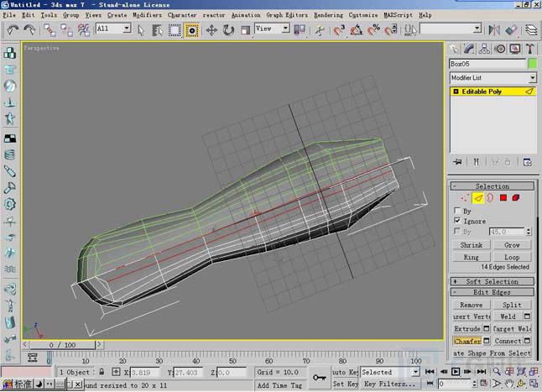
Task: Toggle Absolute transform type-in mode icon
Action: [x=116, y=372]
